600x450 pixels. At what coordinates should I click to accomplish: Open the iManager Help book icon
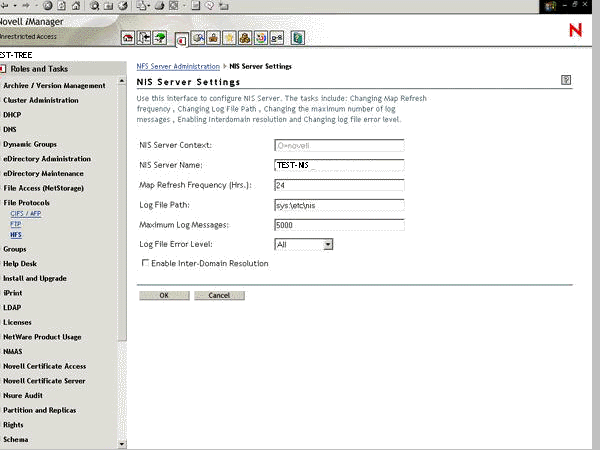pos(298,38)
